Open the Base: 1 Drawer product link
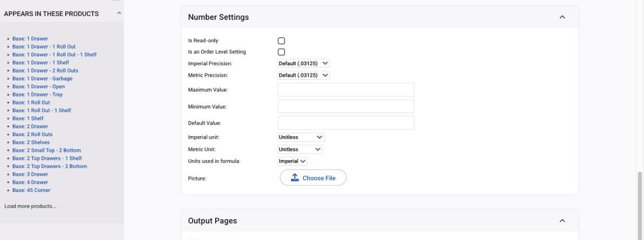 tap(30, 39)
